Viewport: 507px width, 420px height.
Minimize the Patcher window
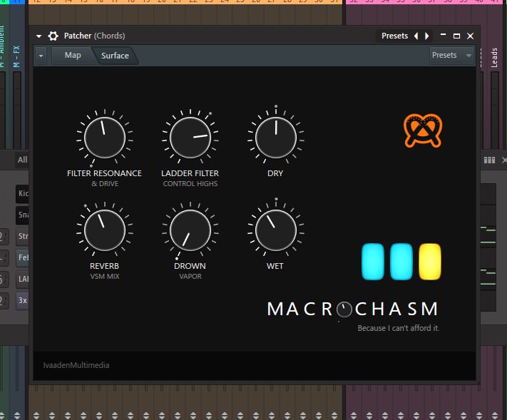443,34
